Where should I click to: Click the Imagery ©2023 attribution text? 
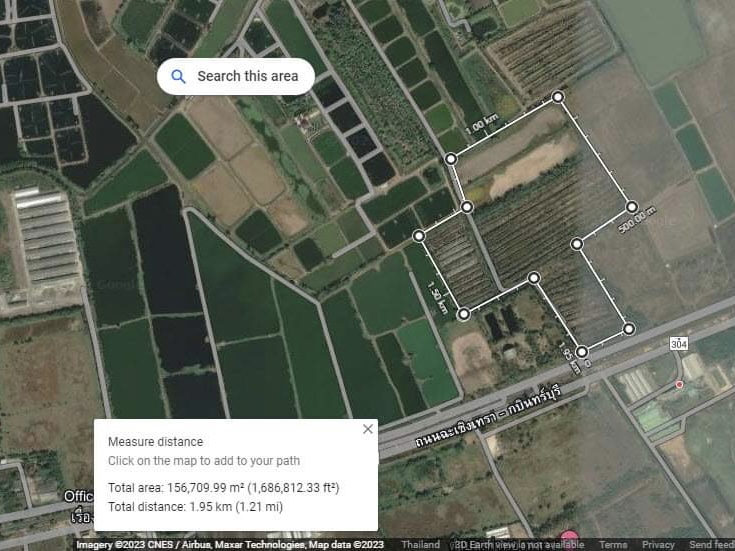click(x=230, y=544)
